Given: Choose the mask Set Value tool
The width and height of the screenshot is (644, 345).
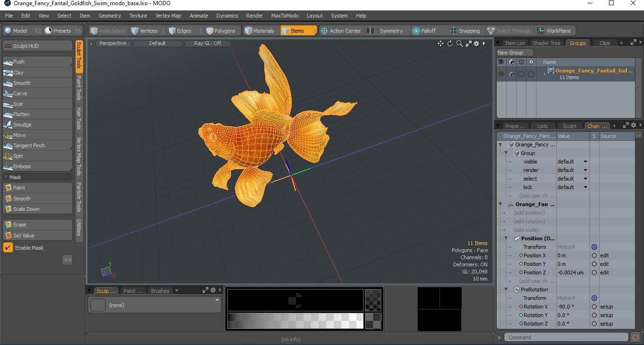Looking at the screenshot, I should (x=37, y=236).
